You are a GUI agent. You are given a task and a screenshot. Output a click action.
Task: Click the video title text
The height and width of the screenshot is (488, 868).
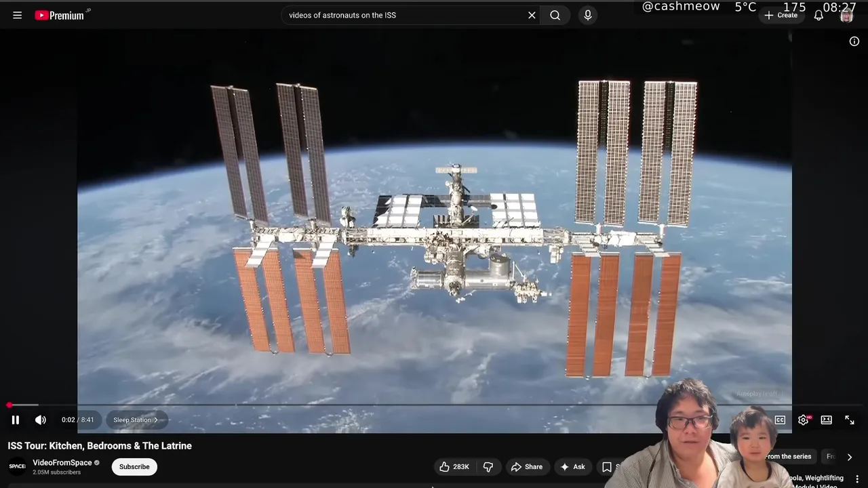point(100,445)
